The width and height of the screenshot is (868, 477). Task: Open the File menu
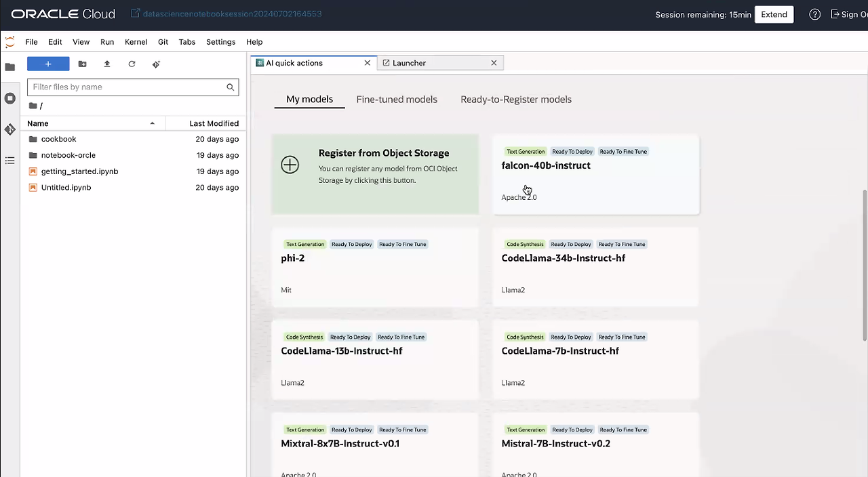(x=31, y=42)
